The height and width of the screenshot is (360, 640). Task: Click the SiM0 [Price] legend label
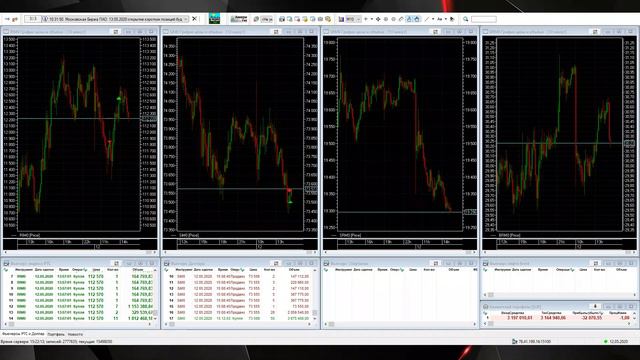tap(189, 236)
